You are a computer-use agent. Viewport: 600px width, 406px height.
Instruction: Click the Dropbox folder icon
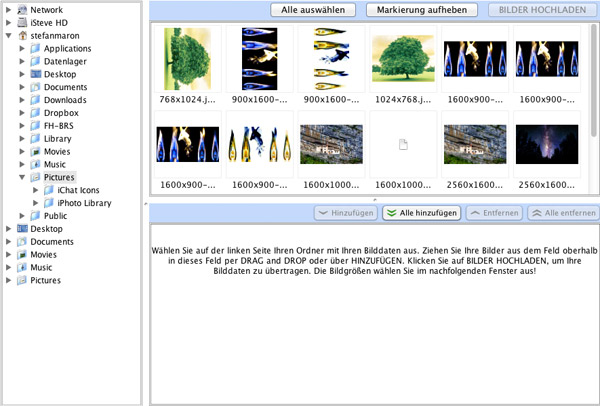pos(35,113)
